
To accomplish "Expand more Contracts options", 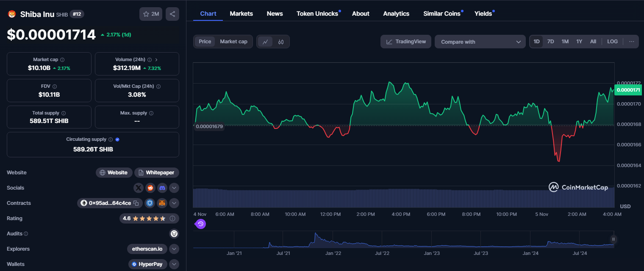I will [x=174, y=203].
